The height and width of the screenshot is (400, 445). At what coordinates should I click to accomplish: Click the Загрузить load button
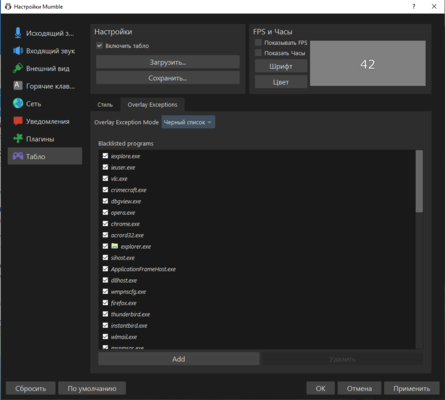pos(168,62)
